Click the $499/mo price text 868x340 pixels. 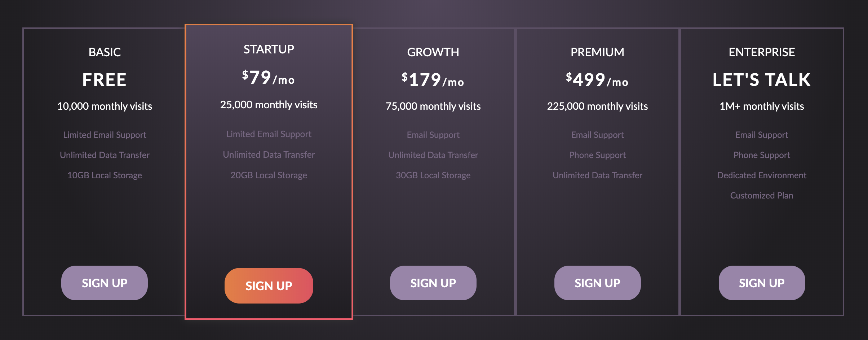(597, 80)
